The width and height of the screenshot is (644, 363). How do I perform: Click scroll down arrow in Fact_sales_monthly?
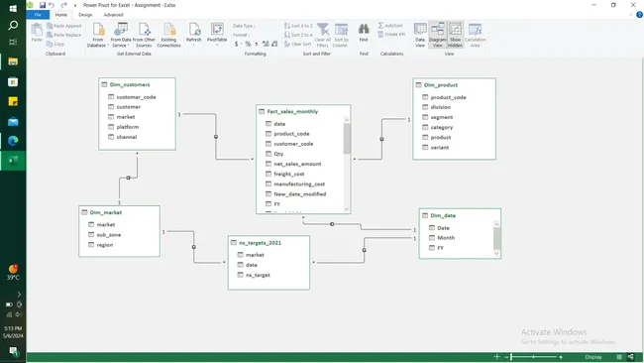pos(347,209)
